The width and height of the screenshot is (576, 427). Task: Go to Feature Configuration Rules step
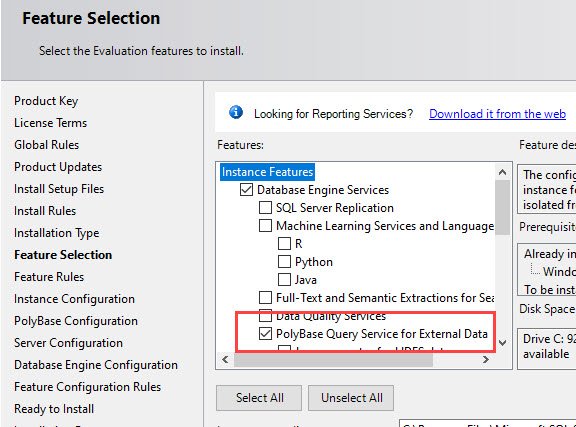87,387
